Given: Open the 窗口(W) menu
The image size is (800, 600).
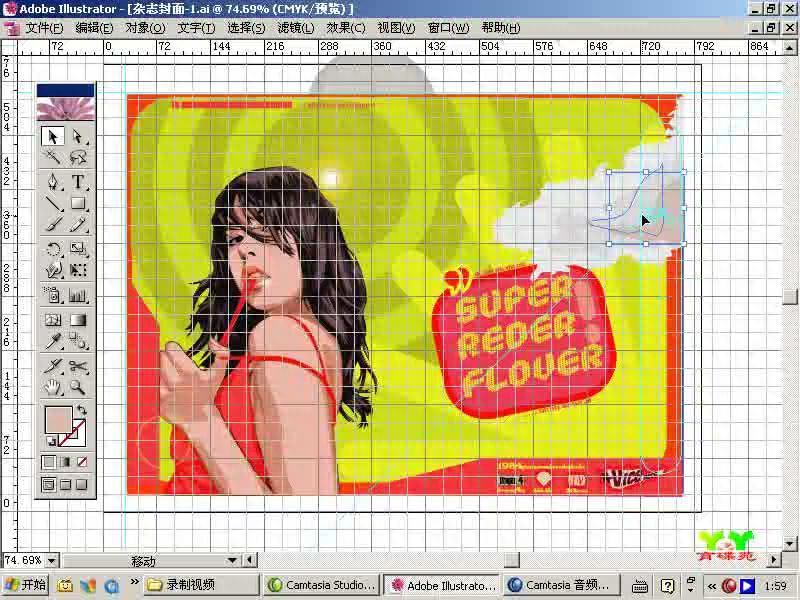Looking at the screenshot, I should [x=448, y=28].
